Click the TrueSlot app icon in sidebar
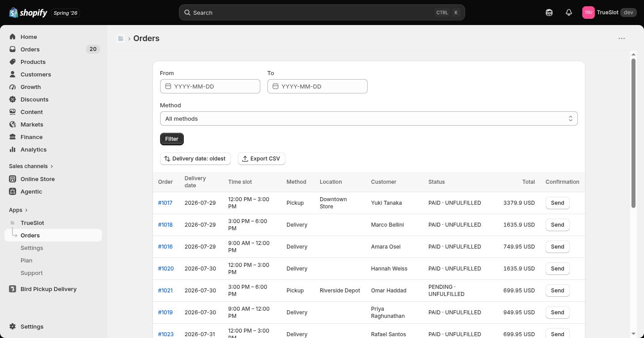 coord(13,223)
